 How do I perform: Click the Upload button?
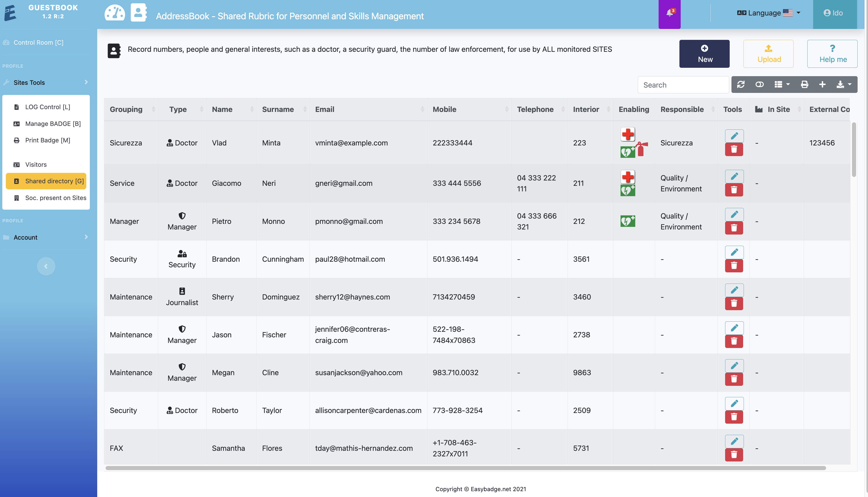click(768, 54)
